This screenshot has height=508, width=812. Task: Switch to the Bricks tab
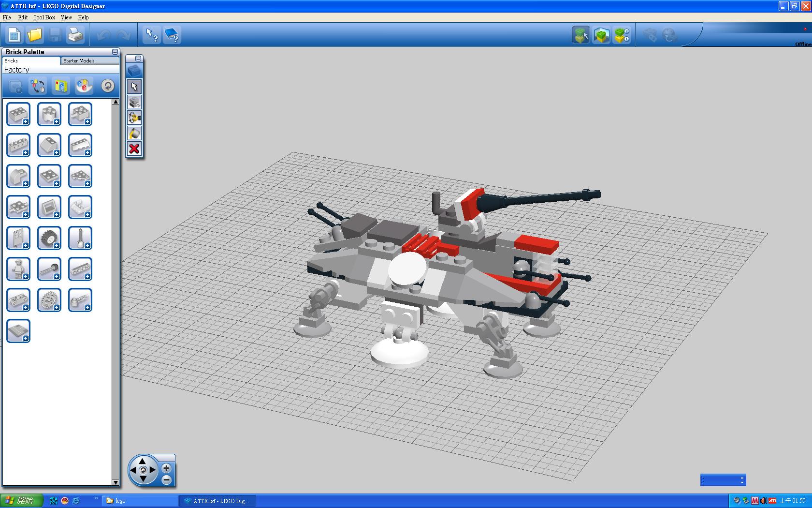click(31, 60)
